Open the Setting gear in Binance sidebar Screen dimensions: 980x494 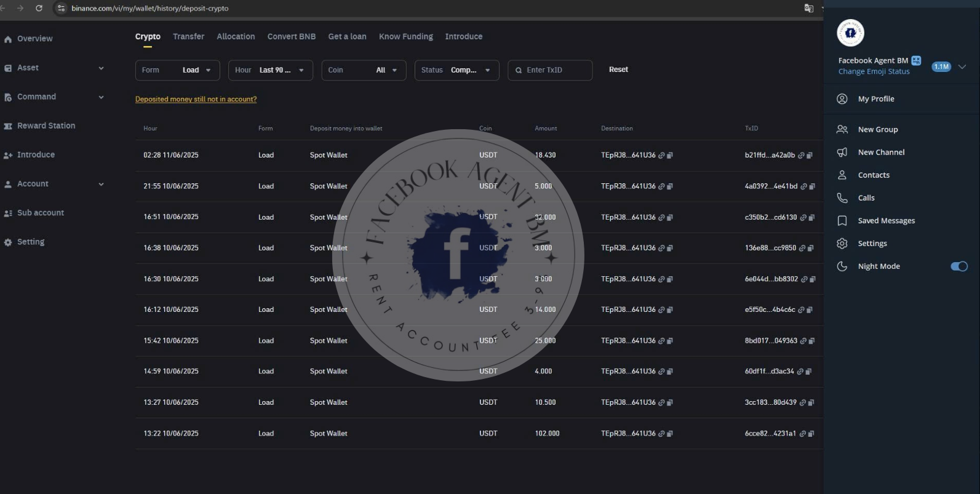(8, 242)
